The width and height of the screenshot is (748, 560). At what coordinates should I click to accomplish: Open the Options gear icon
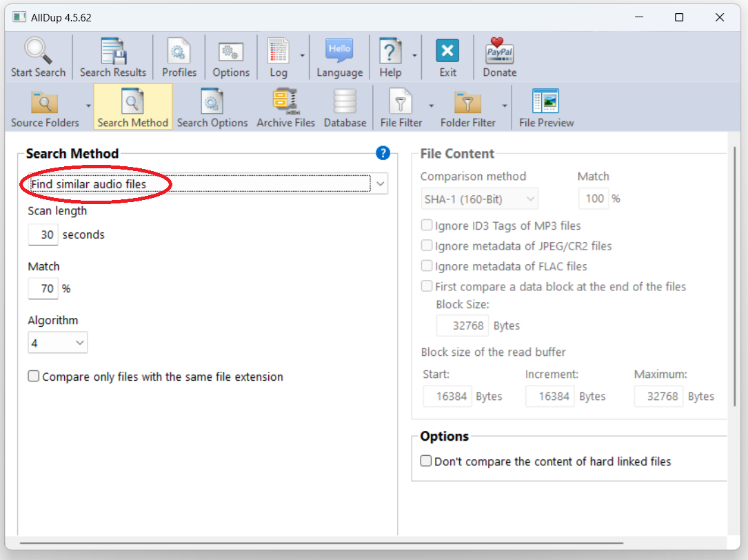click(x=231, y=52)
